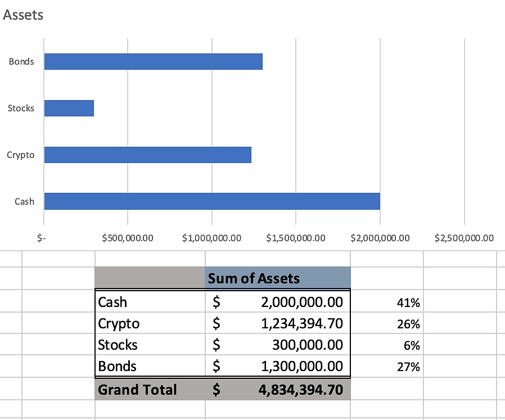Select the Stocks bar in the chart

[69, 107]
